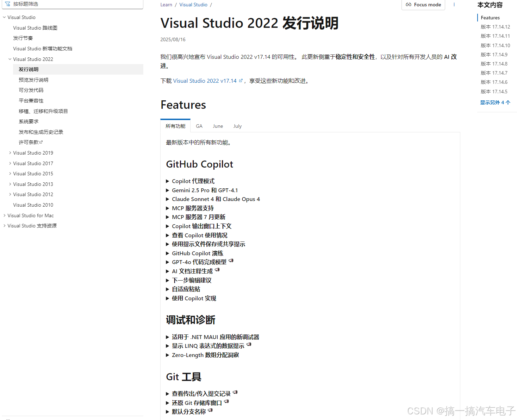Screen dimensions: 517x420
Task: Open Visual Studio 新增功能文档 sidebar item
Action: click(43, 49)
